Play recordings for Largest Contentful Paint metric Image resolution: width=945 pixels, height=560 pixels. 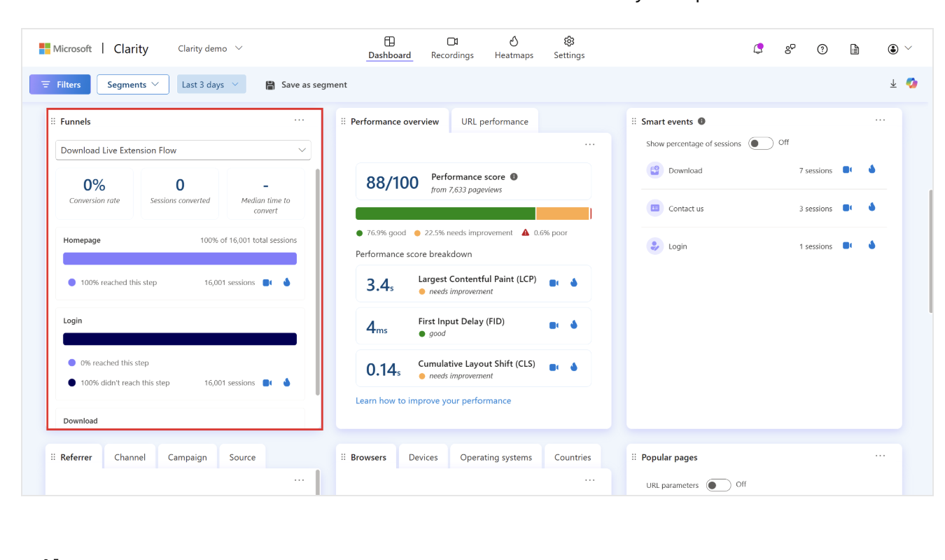point(554,283)
